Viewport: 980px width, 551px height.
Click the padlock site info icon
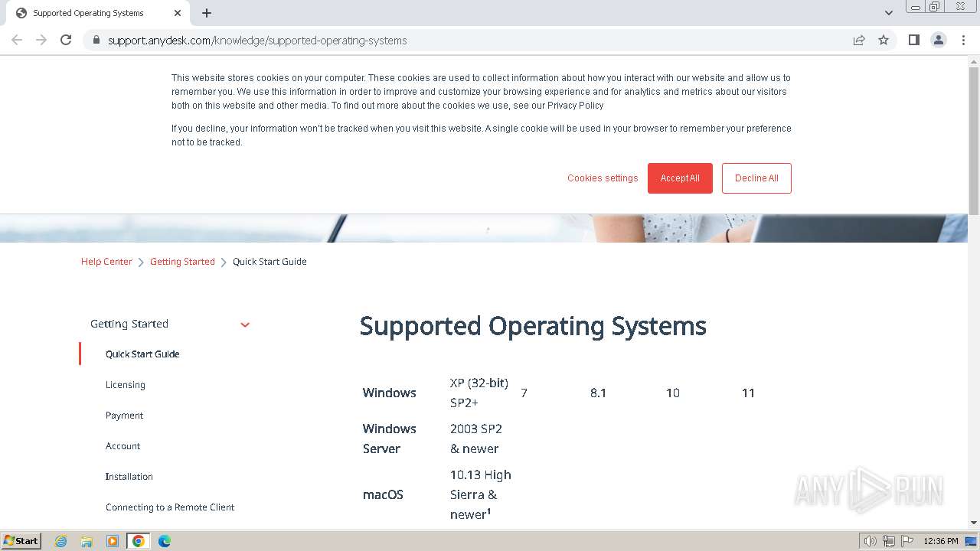(96, 40)
